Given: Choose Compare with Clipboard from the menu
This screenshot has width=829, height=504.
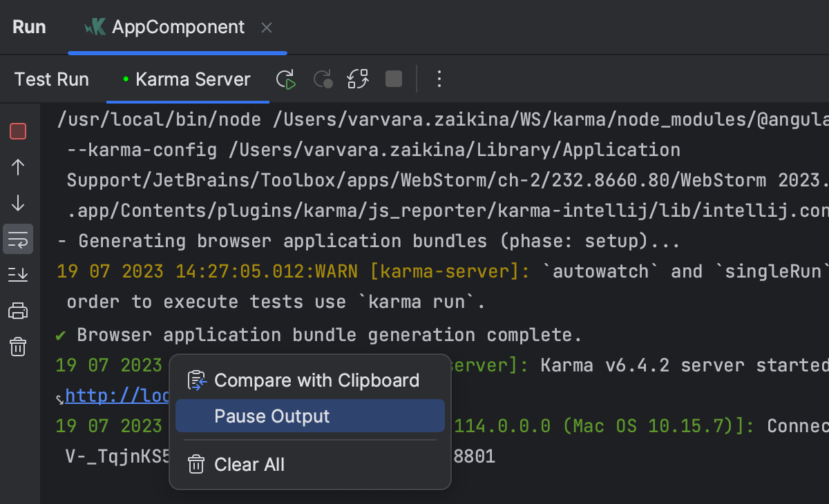Looking at the screenshot, I should pyautogui.click(x=316, y=380).
